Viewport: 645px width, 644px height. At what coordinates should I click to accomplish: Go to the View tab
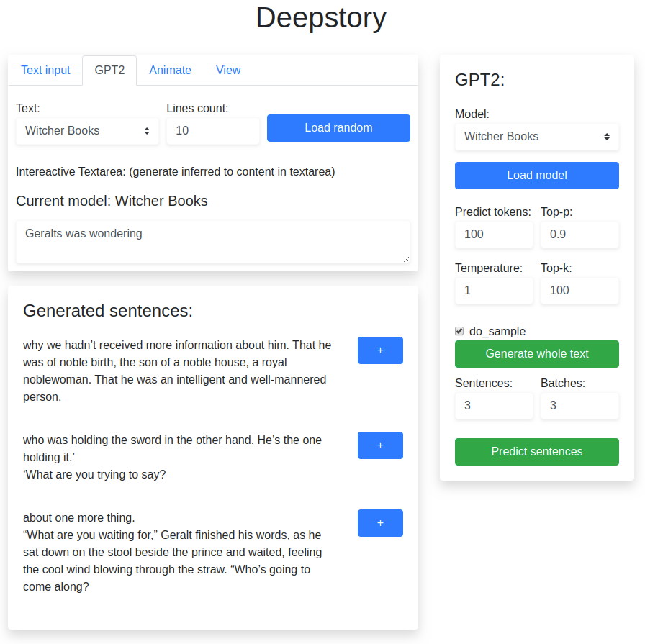(228, 71)
